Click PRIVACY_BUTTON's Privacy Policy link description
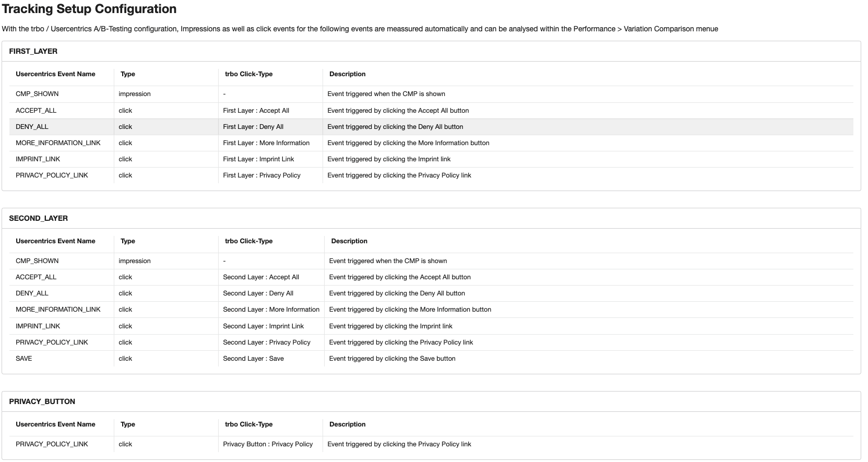The height and width of the screenshot is (462, 868). click(x=399, y=444)
